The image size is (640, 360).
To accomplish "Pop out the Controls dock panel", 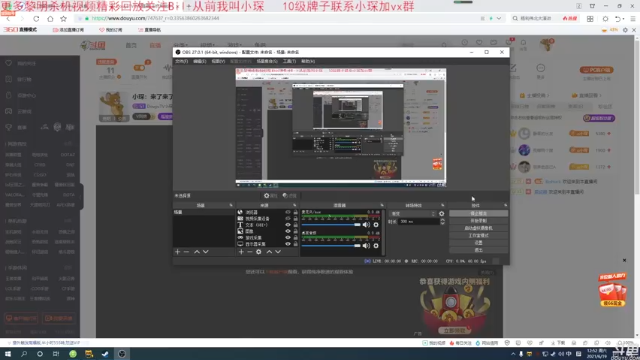I will coord(505,205).
